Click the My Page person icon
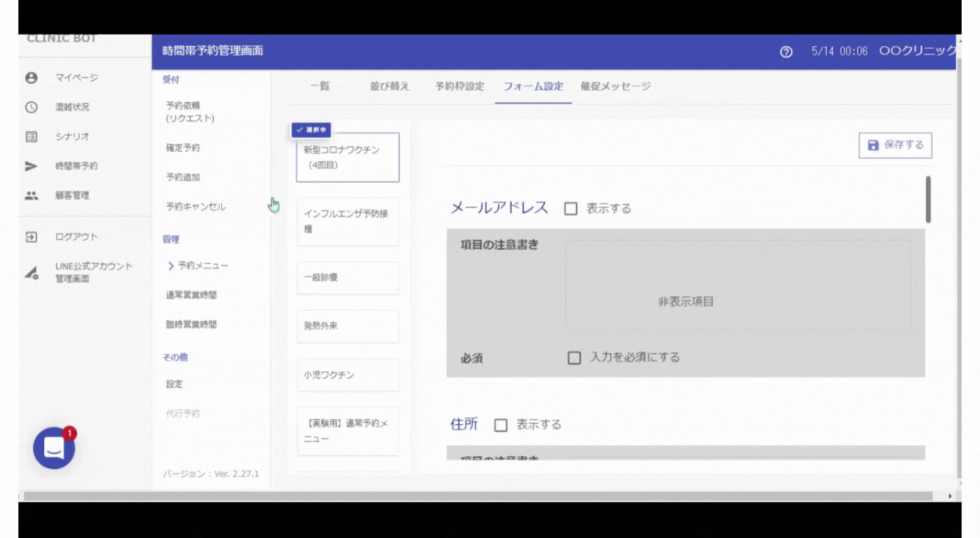 click(x=31, y=78)
